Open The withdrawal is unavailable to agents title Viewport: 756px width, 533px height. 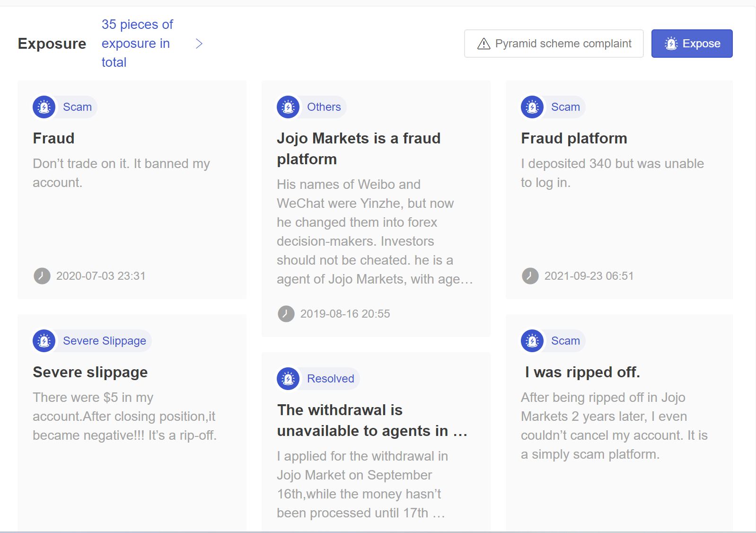point(372,420)
